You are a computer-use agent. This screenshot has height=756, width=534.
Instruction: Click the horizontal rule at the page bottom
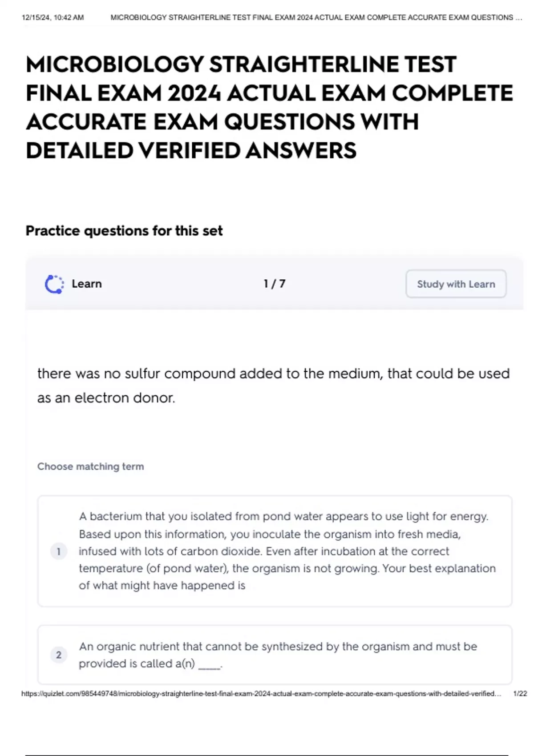266,755
